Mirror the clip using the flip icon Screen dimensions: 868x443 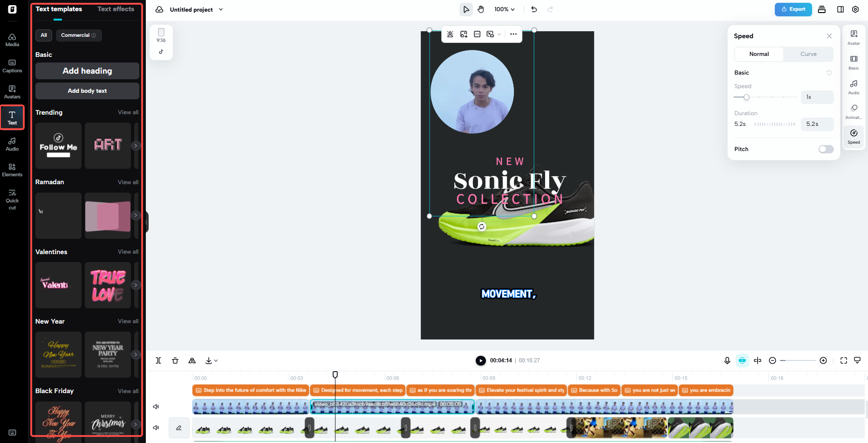(192, 360)
